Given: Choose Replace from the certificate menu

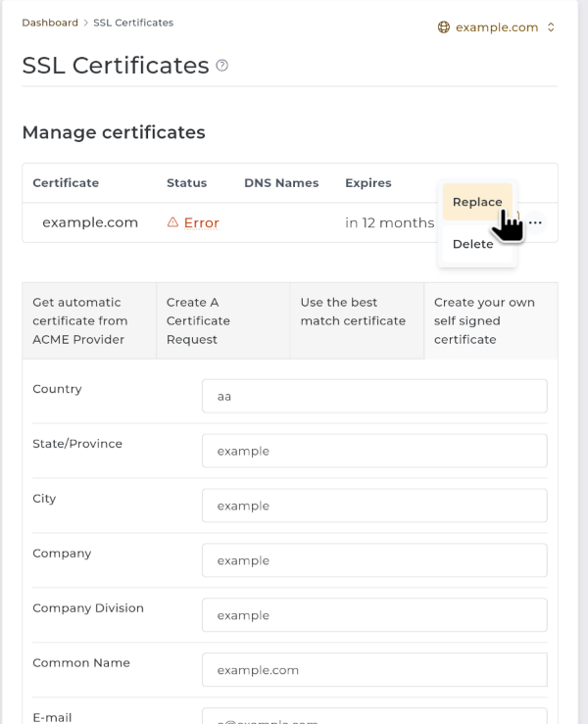Looking at the screenshot, I should point(477,202).
